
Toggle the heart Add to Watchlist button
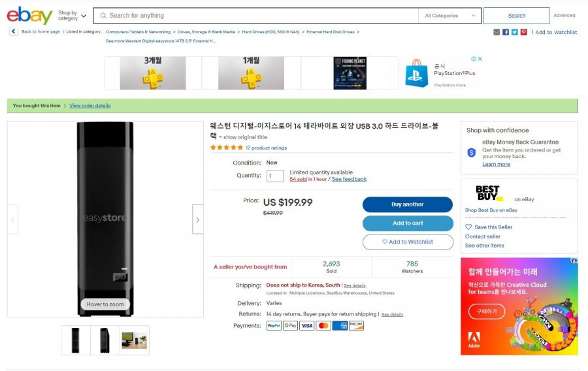(x=408, y=242)
